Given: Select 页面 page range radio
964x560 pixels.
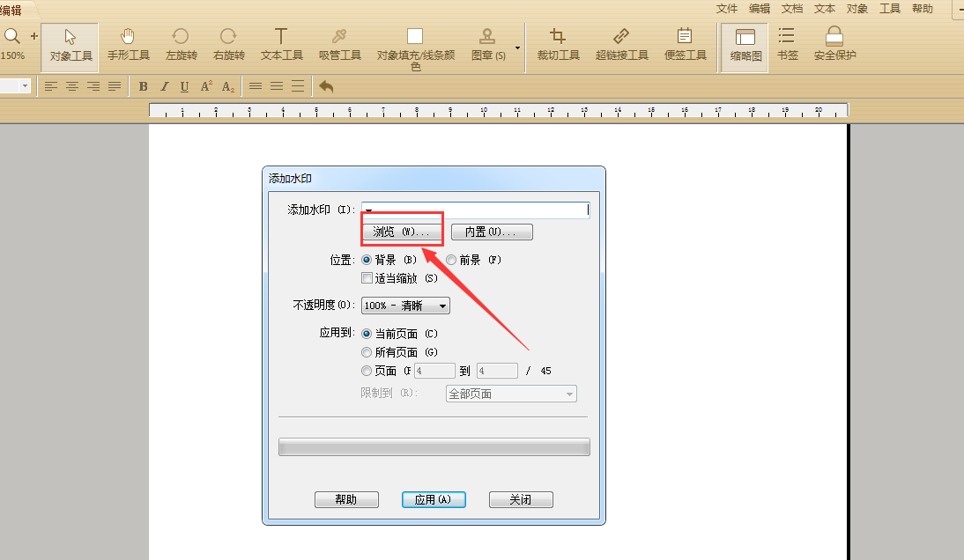Looking at the screenshot, I should pos(367,371).
